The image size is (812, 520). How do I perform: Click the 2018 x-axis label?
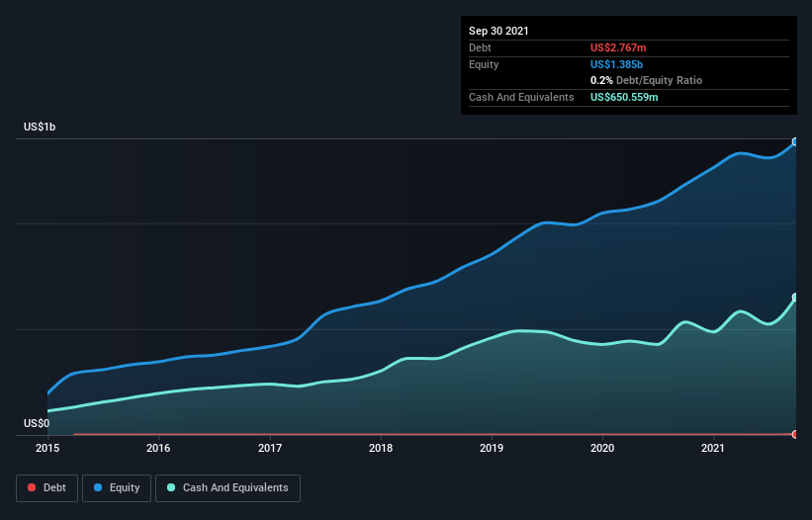tap(381, 448)
